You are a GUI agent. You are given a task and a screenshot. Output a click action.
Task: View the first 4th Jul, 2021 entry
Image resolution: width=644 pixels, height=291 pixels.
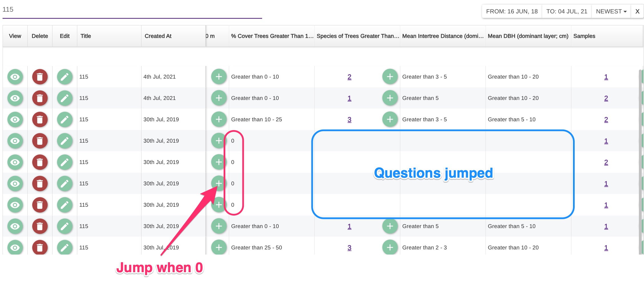15,77
